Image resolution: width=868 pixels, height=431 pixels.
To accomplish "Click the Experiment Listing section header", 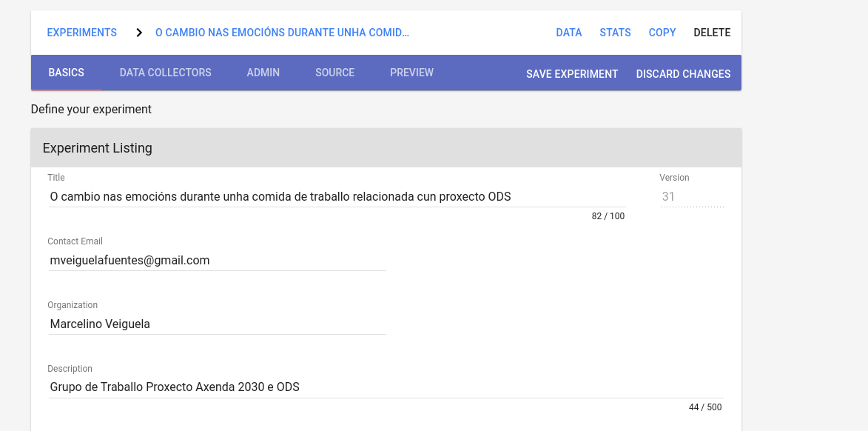I will [x=386, y=148].
